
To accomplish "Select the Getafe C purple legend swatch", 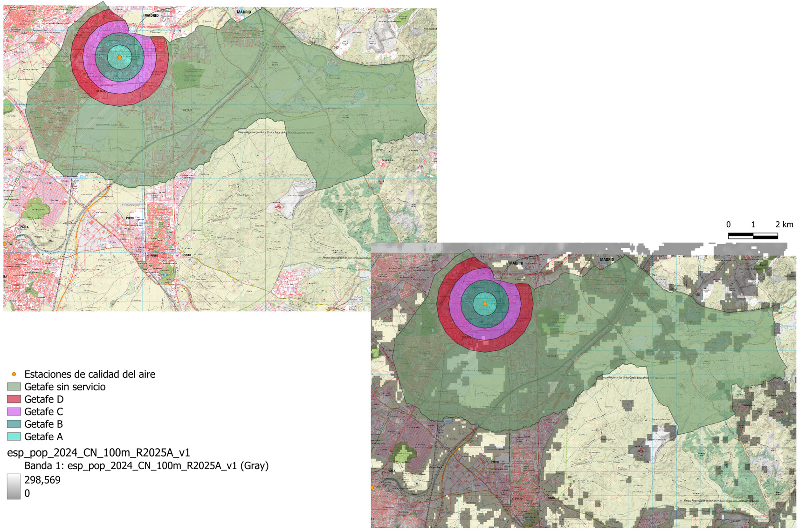I will coord(14,412).
